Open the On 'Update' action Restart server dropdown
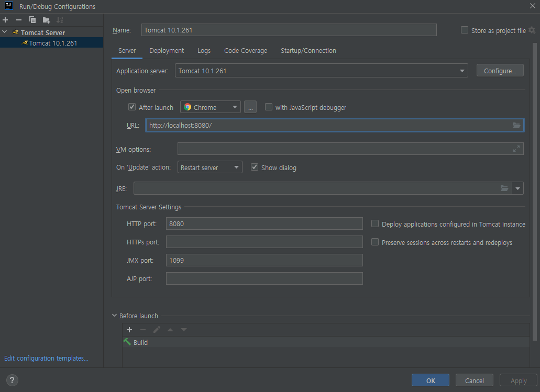Screen dimensions: 540x392 [210, 167]
